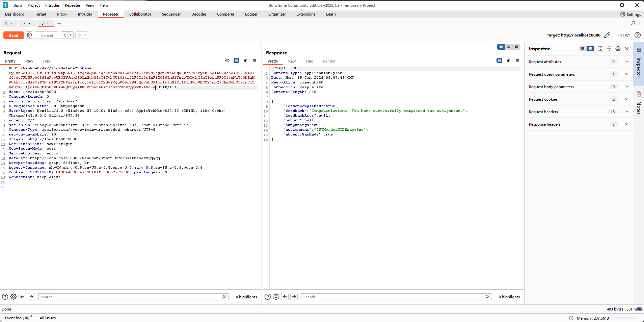Click the Response search input field
644x322 pixels.
(x=393, y=297)
